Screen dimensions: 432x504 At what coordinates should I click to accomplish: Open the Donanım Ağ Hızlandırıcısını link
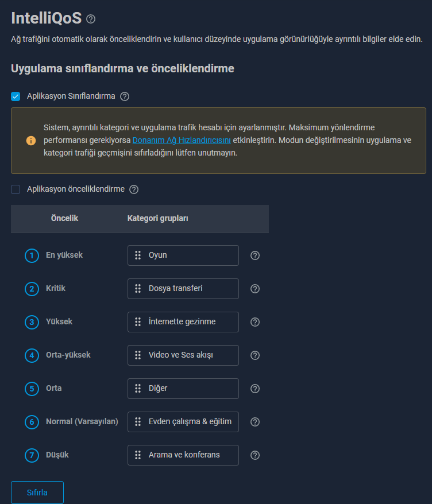click(182, 140)
